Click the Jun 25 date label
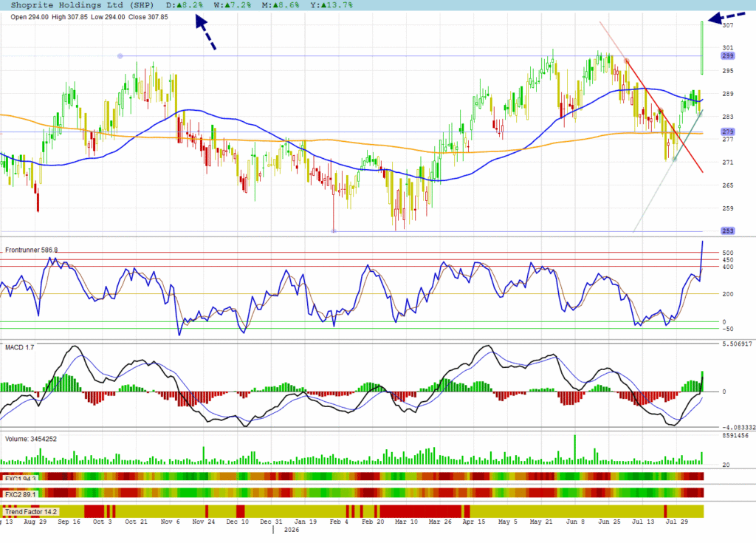This screenshot has width=756, height=543. pos(609,522)
